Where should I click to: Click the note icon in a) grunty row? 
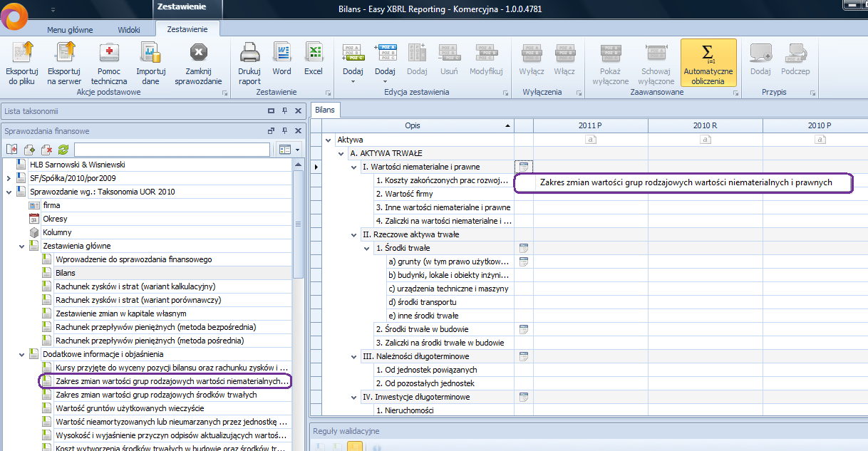[524, 261]
